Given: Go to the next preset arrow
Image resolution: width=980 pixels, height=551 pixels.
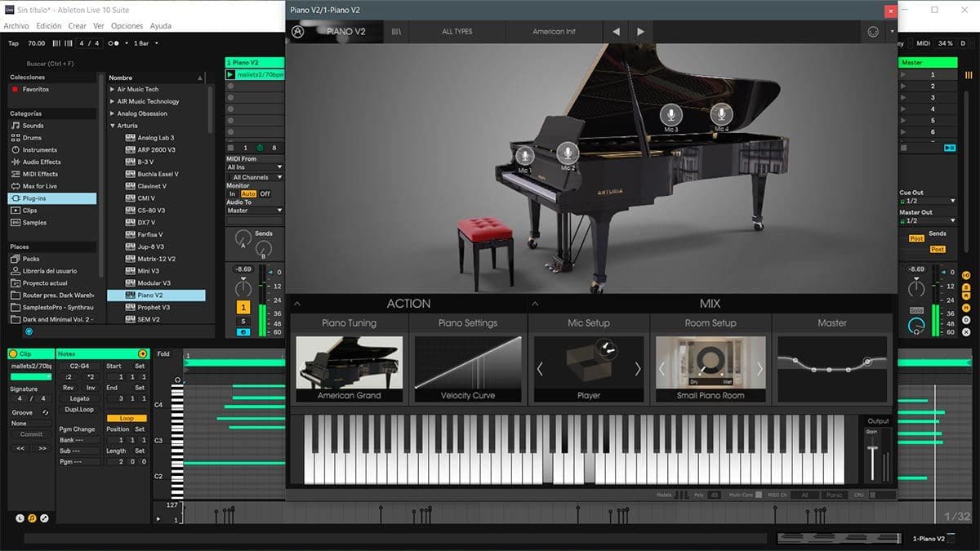Looking at the screenshot, I should point(640,31).
